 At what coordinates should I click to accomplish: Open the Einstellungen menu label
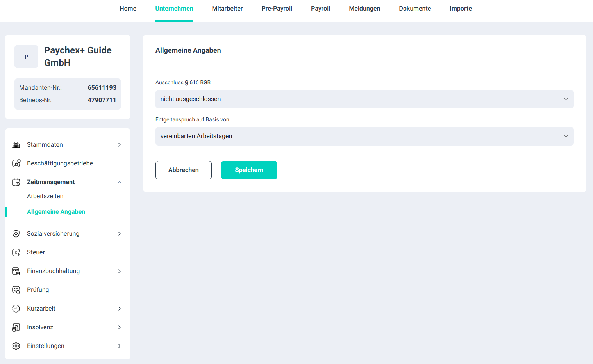[x=46, y=346]
